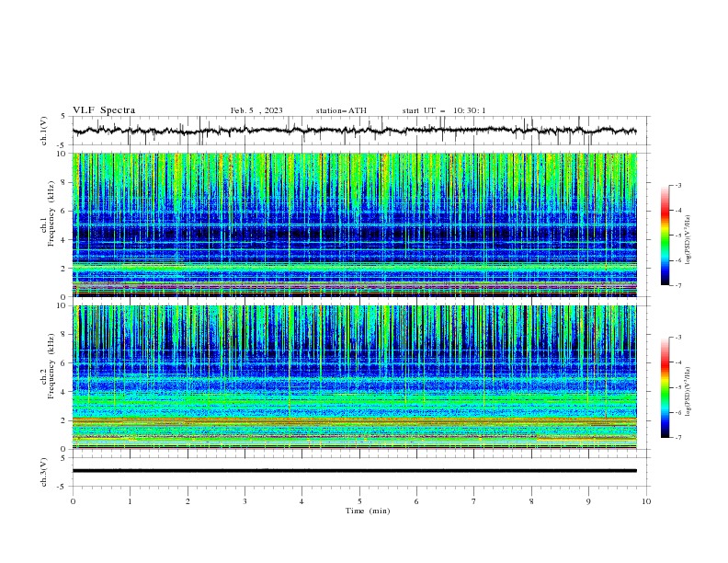The height and width of the screenshot is (563, 728).
Task: Click the lower colorbar 'log(PSD)(V²/Hz)' label
Action: (x=688, y=392)
